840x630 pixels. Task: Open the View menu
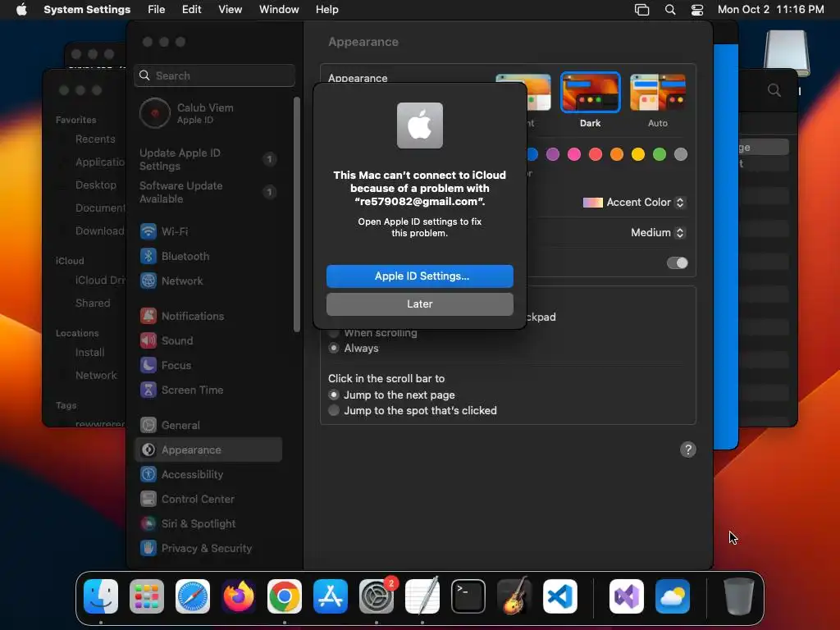click(x=231, y=10)
